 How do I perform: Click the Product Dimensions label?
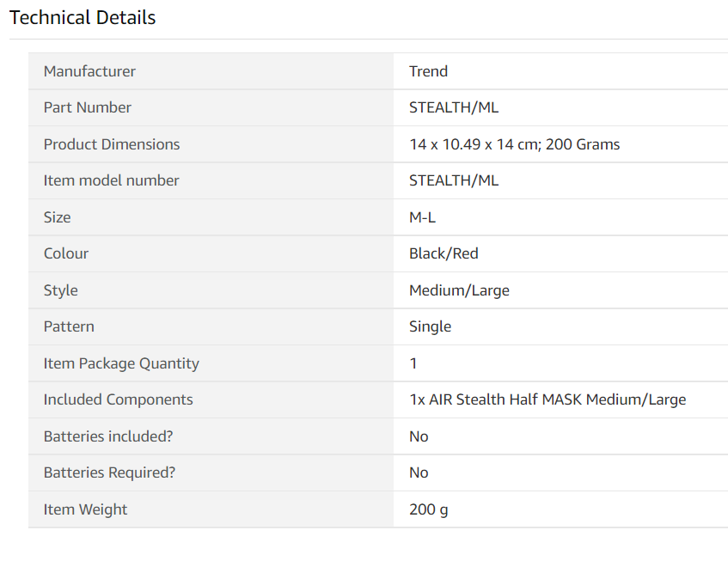[112, 144]
